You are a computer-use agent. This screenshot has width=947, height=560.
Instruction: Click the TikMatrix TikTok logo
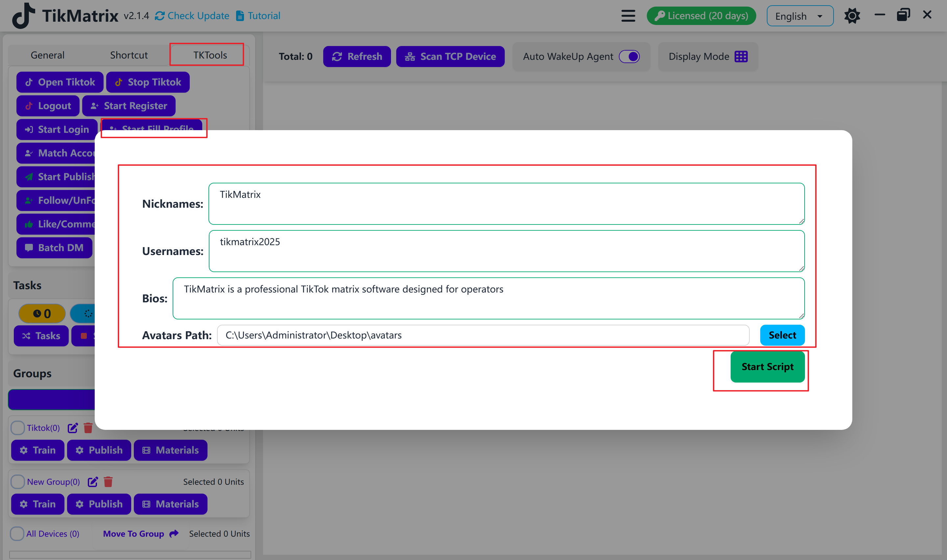tap(23, 16)
